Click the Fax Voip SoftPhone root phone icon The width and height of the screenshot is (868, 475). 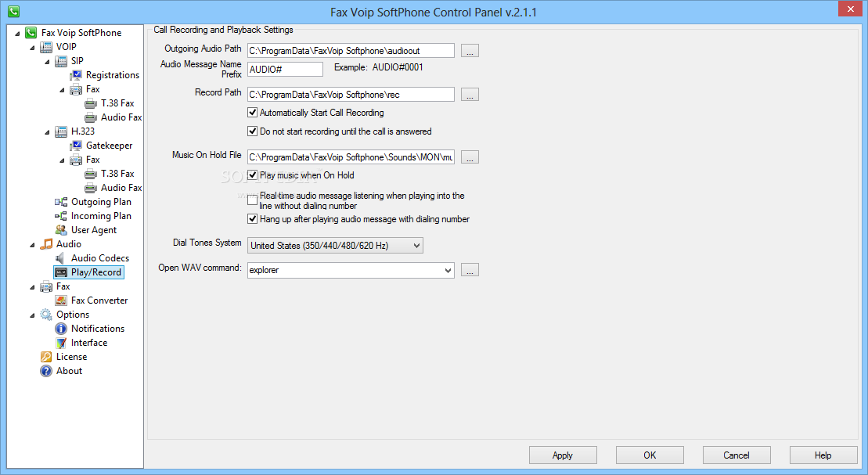pyautogui.click(x=31, y=33)
